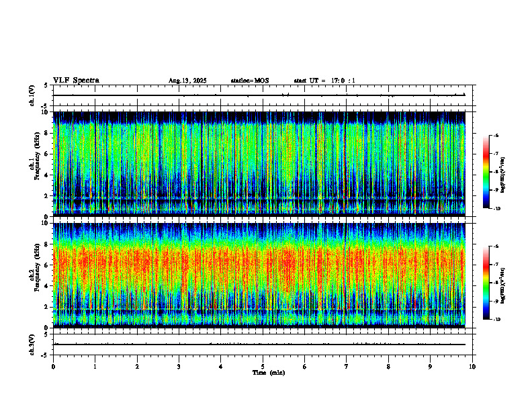
Task: Select the date text "Aug.13, 2025"
Action: coord(187,81)
